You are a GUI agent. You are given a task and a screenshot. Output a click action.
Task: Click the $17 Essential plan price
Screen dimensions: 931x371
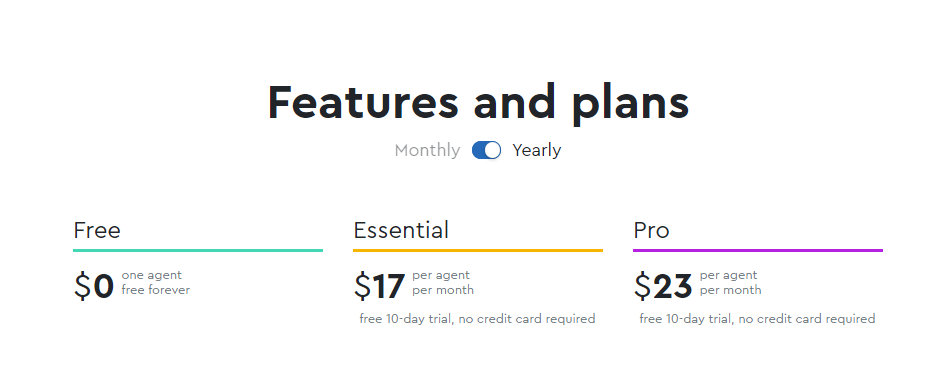[x=379, y=286]
